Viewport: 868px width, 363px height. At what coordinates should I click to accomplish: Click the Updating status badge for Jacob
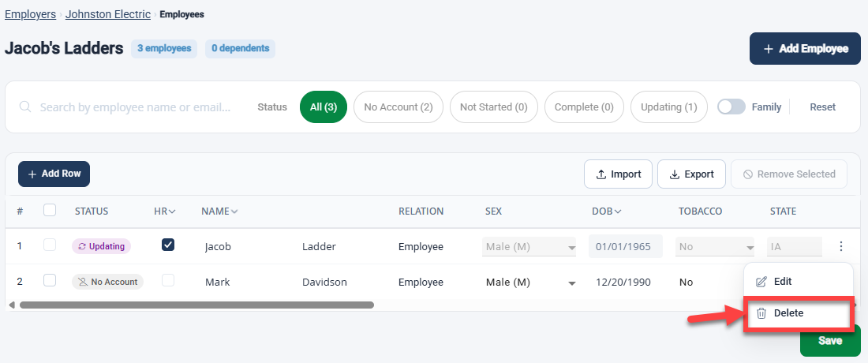point(101,246)
